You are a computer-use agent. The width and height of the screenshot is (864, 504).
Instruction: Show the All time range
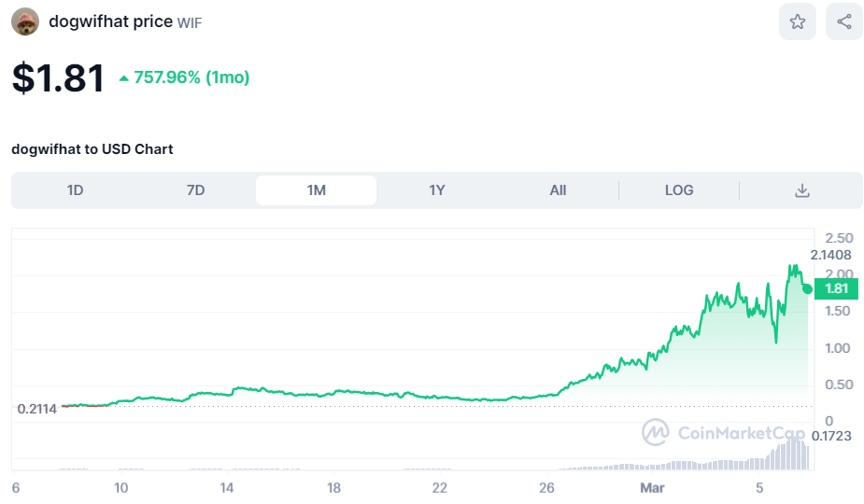[558, 190]
